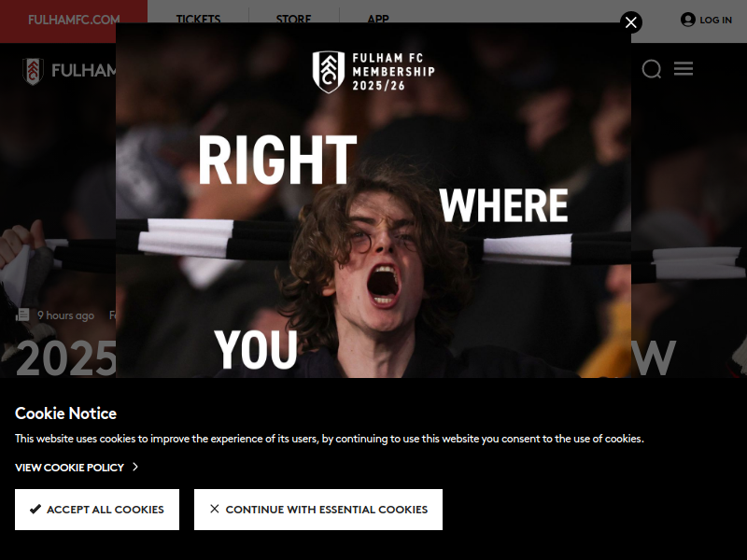The image size is (747, 560).
Task: Click the news article icon beside 9 hours ago
Action: [x=22, y=315]
